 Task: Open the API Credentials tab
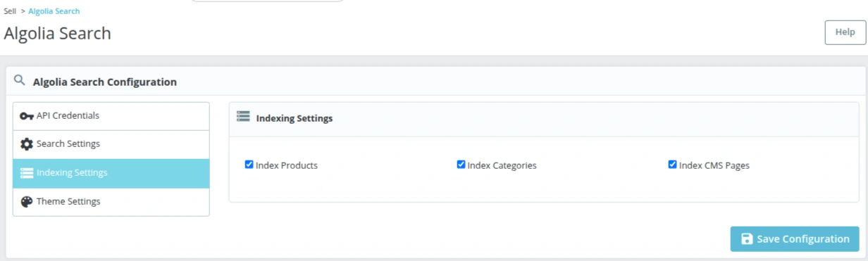click(111, 116)
